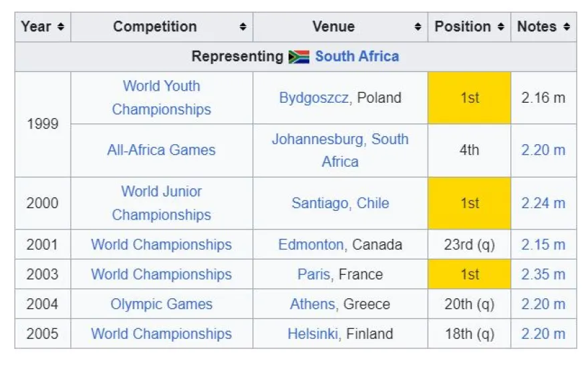Open the Bydgoszcz venue link
The width and height of the screenshot is (588, 365).
pyautogui.click(x=313, y=97)
